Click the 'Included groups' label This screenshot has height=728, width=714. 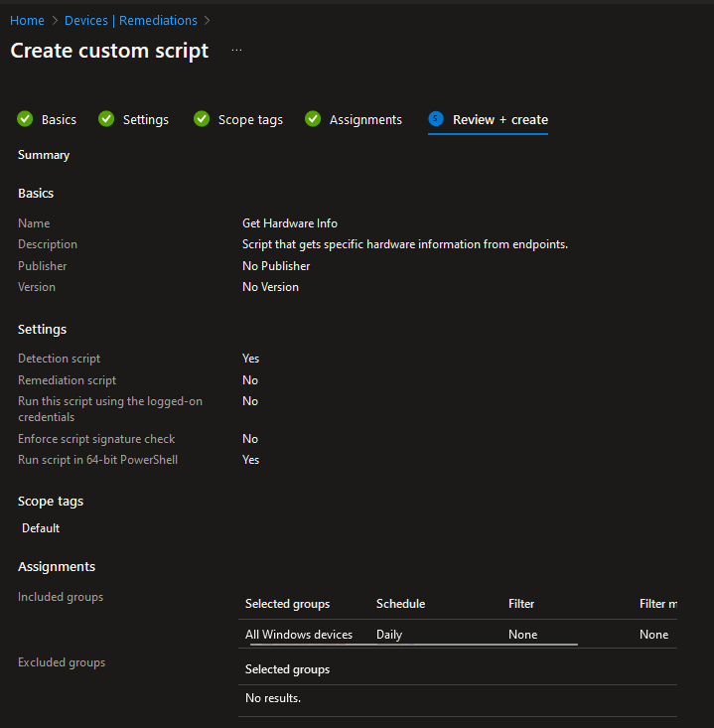pyautogui.click(x=61, y=597)
